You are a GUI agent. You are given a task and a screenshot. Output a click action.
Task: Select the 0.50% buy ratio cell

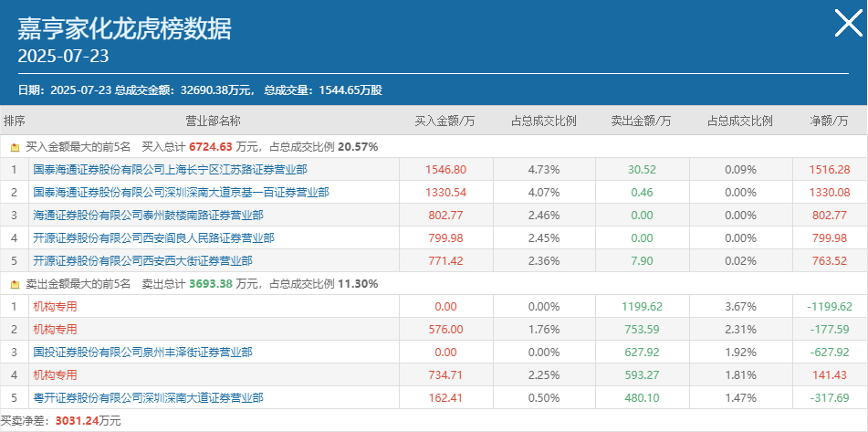[x=544, y=397]
